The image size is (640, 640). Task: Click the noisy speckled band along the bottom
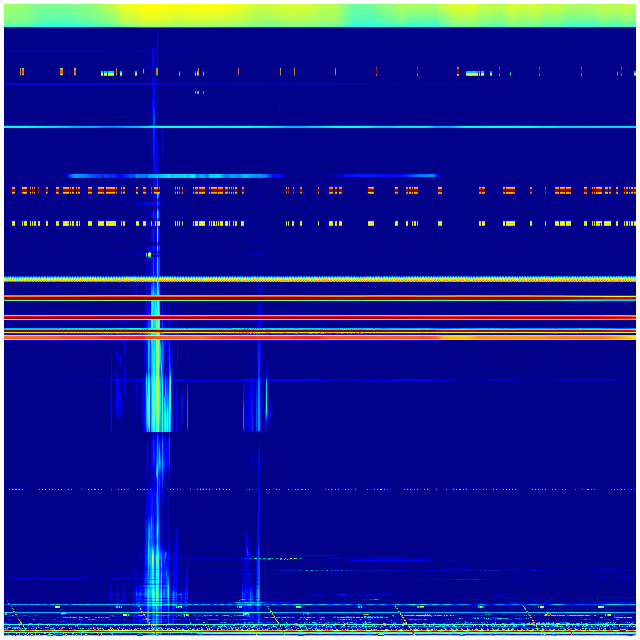pos(320,627)
